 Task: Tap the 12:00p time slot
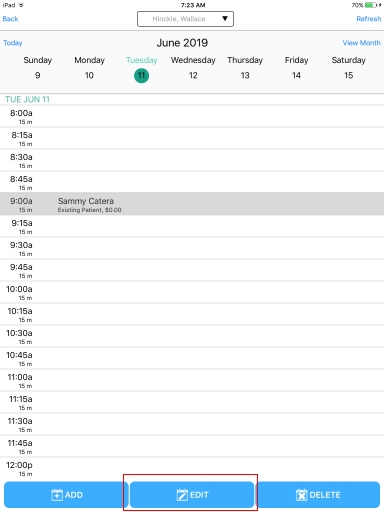point(192,468)
